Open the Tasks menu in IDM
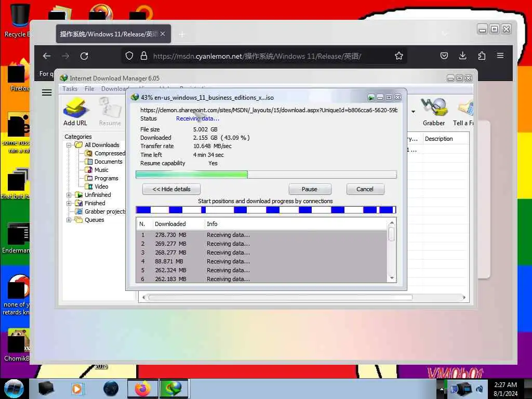This screenshot has width=532, height=399. pos(70,88)
